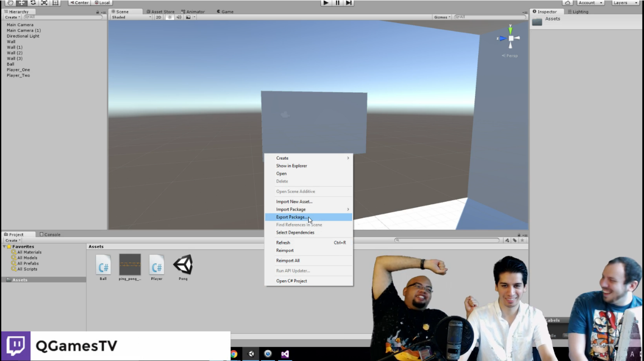Choose Refresh in context menu
Image resolution: width=644 pixels, height=361 pixels.
point(309,243)
